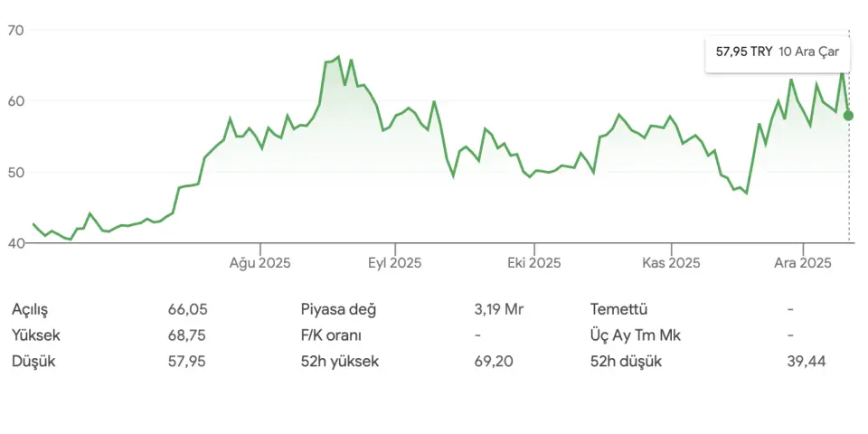
Task: Click the market cap value 3,19 Mr
Action: click(499, 309)
